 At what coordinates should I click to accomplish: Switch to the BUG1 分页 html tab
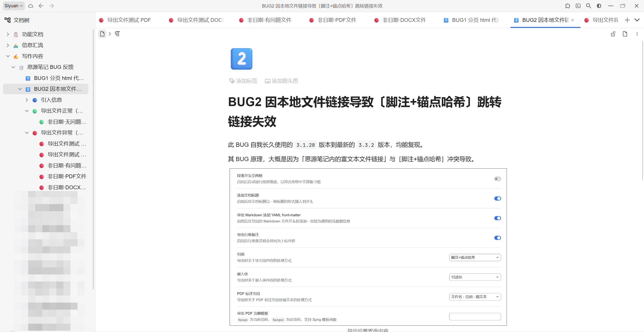[x=472, y=20]
